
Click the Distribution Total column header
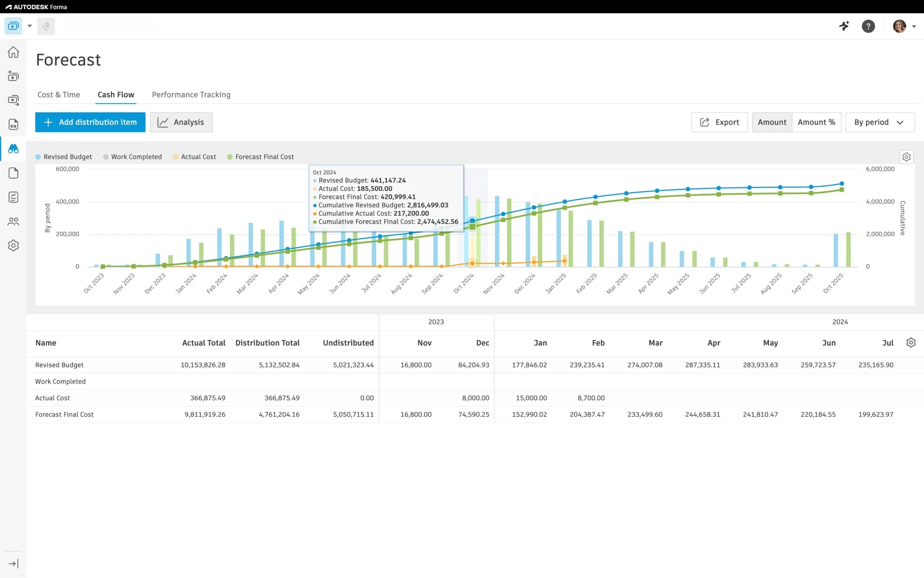pos(267,343)
